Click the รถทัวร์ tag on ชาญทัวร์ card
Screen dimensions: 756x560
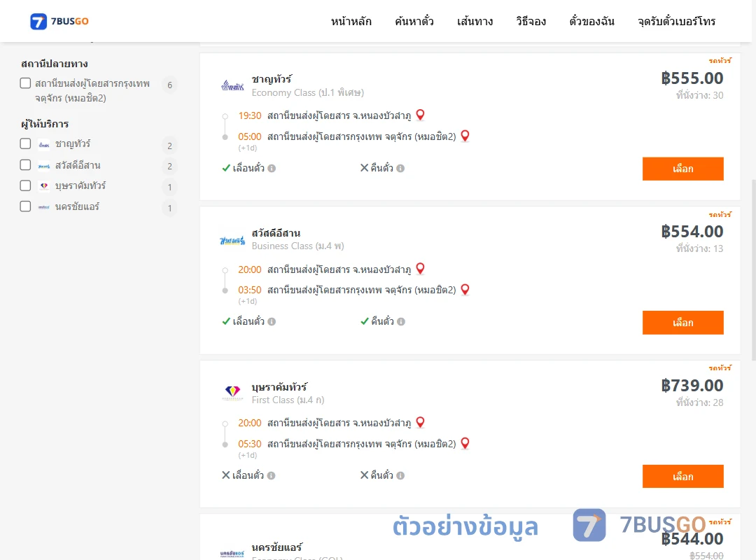click(720, 60)
